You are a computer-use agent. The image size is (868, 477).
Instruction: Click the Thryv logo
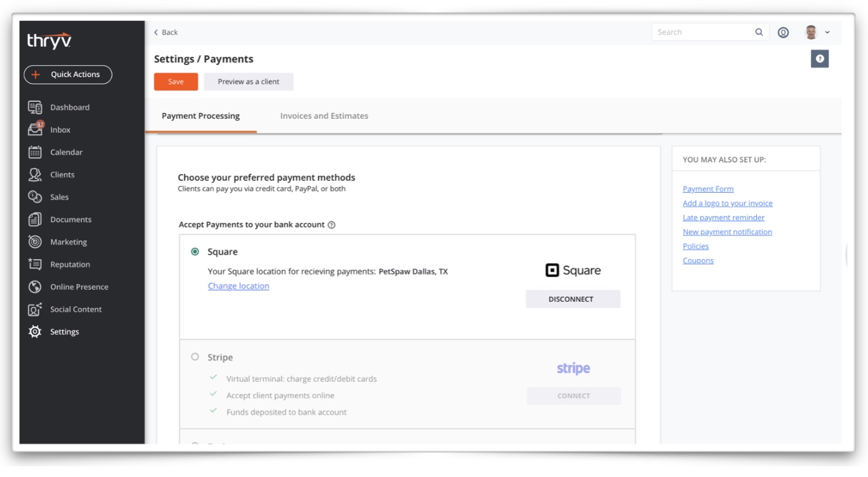(x=49, y=41)
